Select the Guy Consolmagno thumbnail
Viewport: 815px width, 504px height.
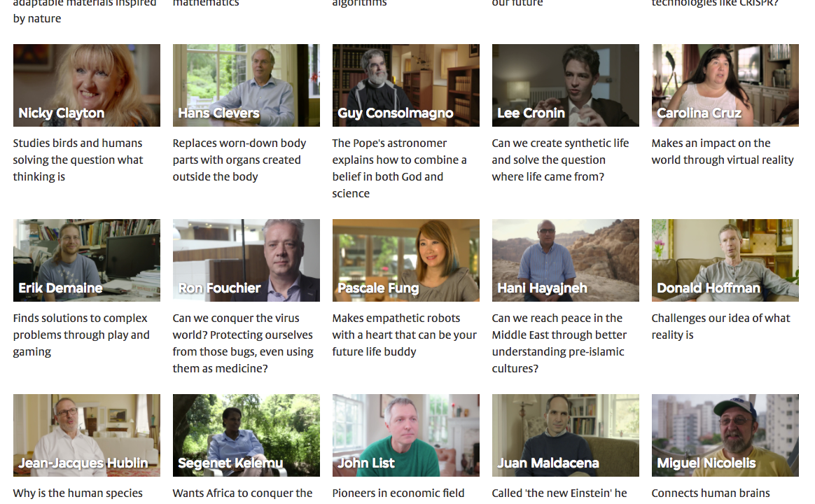pyautogui.click(x=406, y=85)
